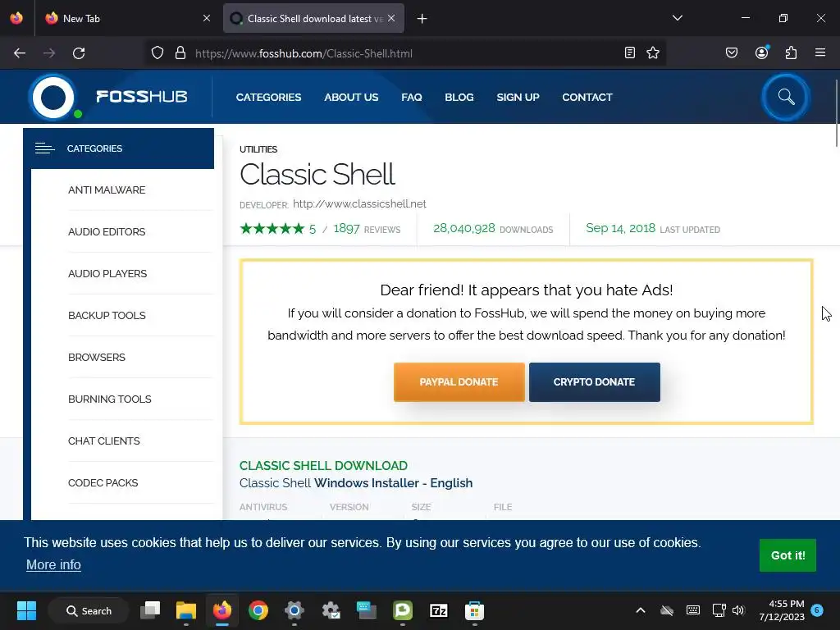Bookmark this page with the star

pos(653,52)
